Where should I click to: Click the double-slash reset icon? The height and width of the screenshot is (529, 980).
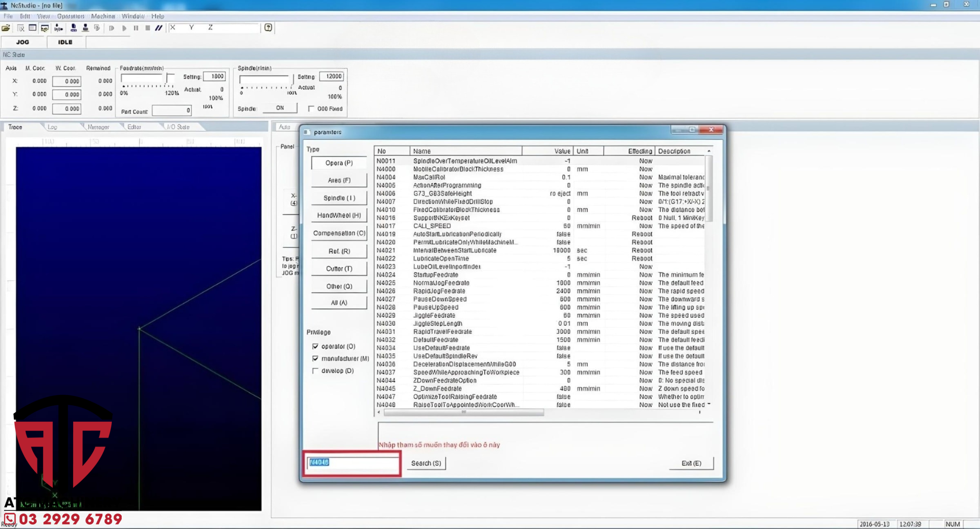159,28
